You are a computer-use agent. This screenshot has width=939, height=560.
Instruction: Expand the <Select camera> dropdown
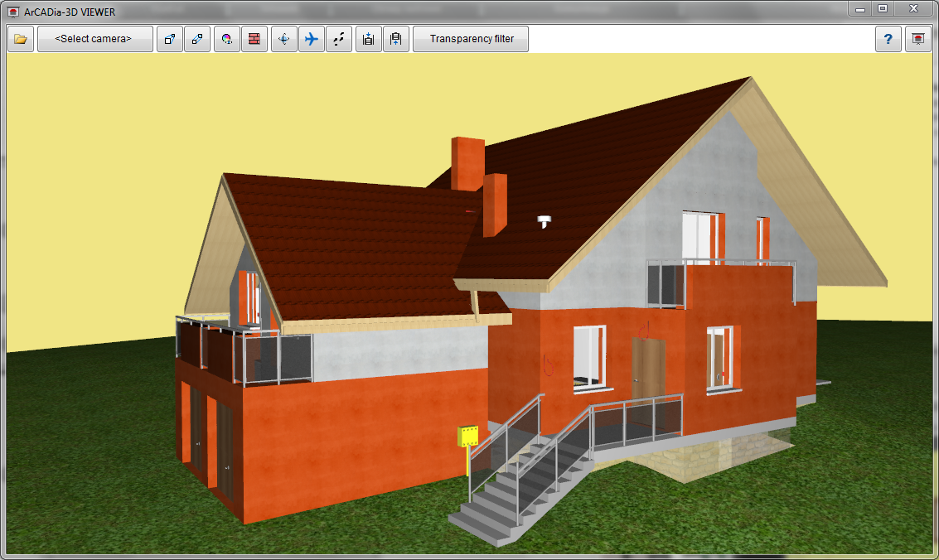click(94, 39)
